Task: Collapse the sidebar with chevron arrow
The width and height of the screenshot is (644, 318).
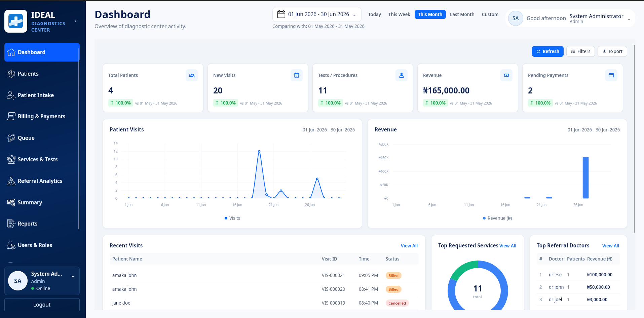Action: [x=75, y=21]
